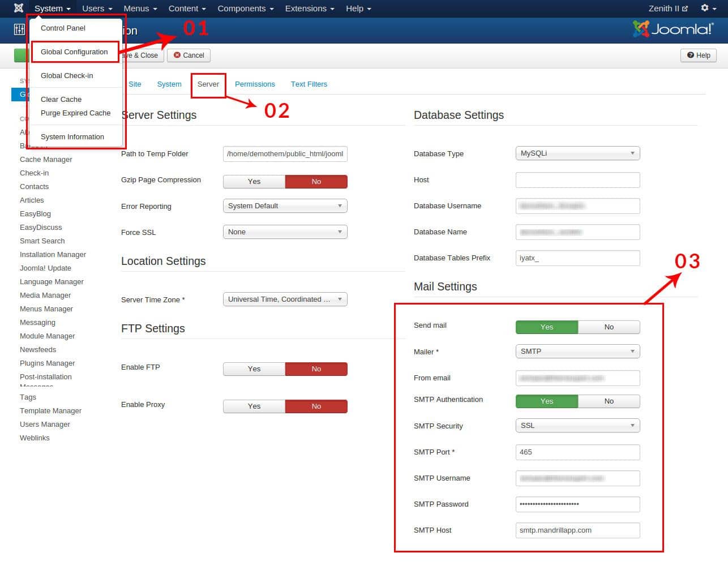728x587 pixels.
Task: Open the Mailer dropdown
Action: pos(578,351)
